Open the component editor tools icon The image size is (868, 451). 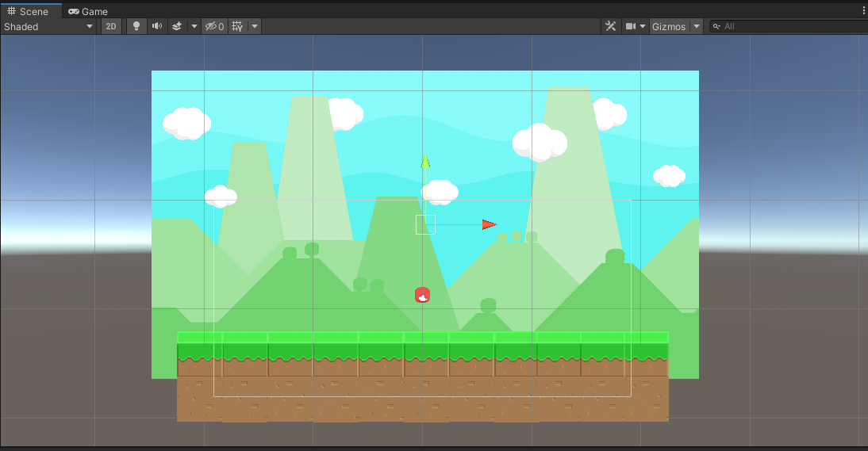tap(610, 26)
